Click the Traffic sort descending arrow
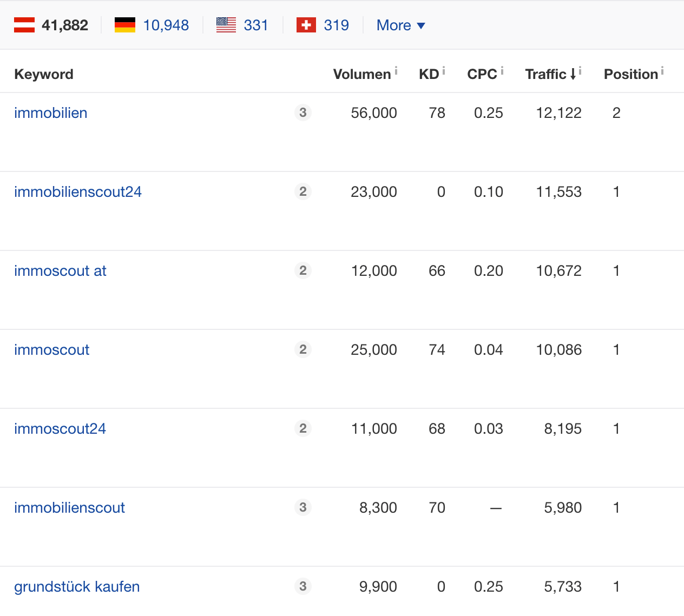Screen dimensions: 684x616 pos(573,75)
